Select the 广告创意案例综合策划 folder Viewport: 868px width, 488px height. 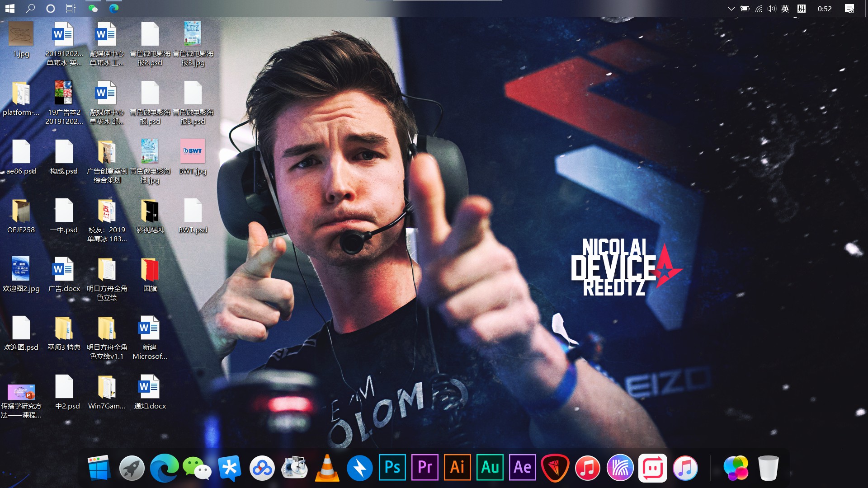point(107,161)
